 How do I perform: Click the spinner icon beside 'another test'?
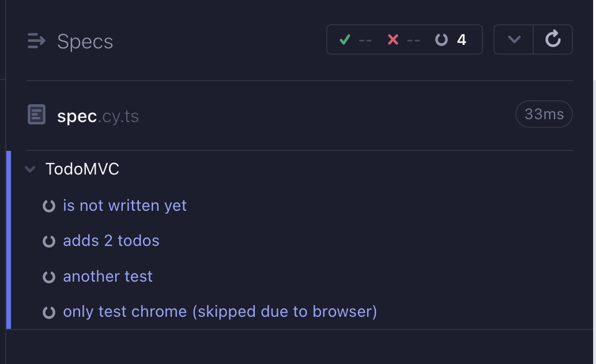pos(49,276)
